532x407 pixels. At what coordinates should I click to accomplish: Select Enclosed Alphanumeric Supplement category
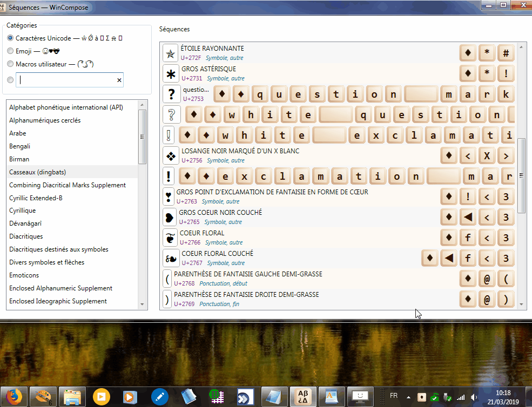click(x=72, y=288)
